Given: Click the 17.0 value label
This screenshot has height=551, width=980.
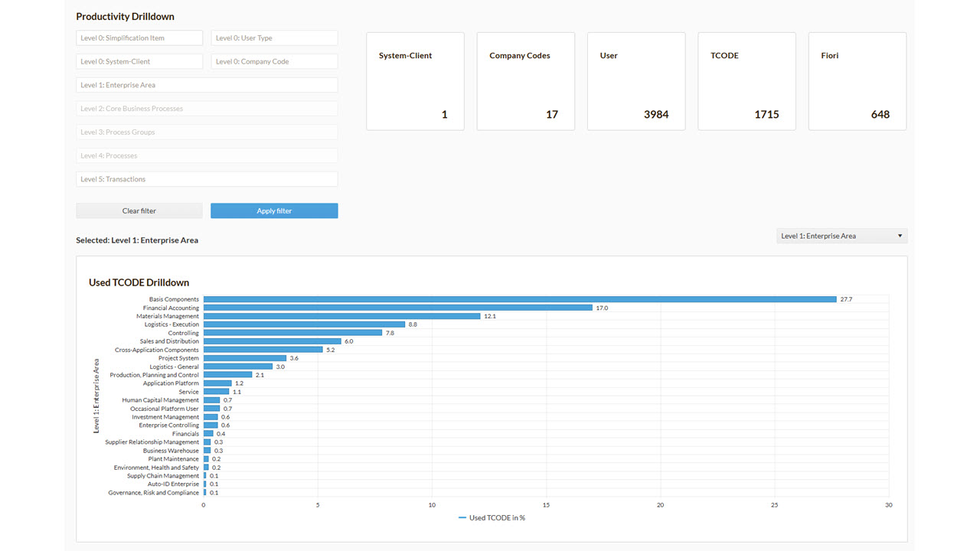Looking at the screenshot, I should click(602, 308).
